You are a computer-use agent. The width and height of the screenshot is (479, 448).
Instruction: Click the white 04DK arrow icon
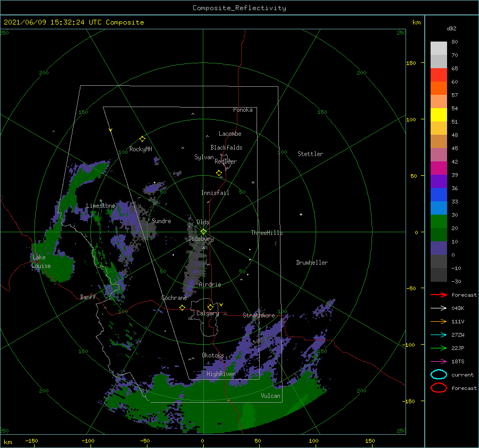439,308
